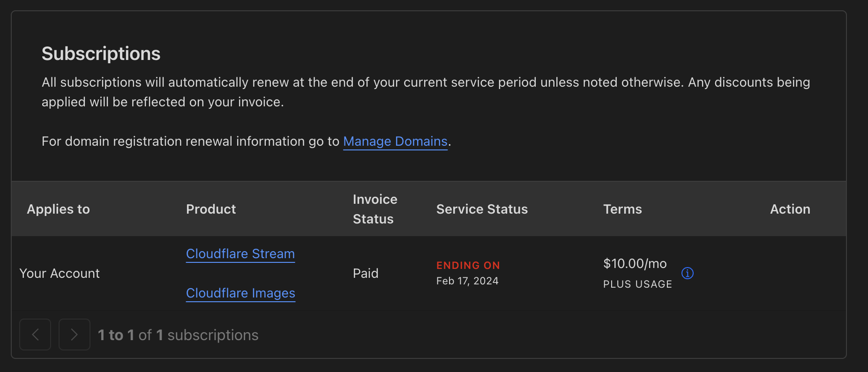The image size is (868, 372).
Task: Go to previous subscriptions page arrow
Action: coord(35,335)
